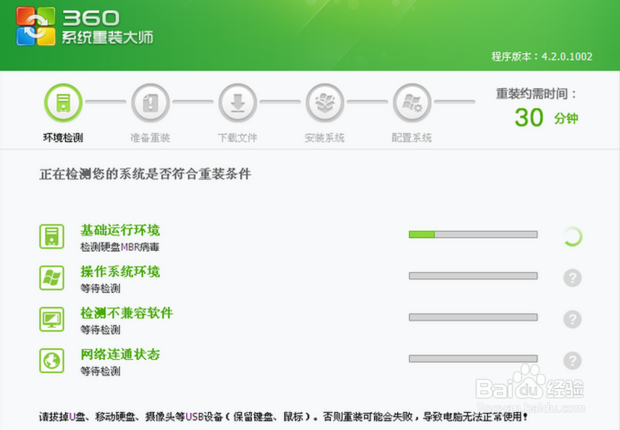The height and width of the screenshot is (430, 620).
Task: Click the 操作系统环境 heading
Action: [120, 272]
